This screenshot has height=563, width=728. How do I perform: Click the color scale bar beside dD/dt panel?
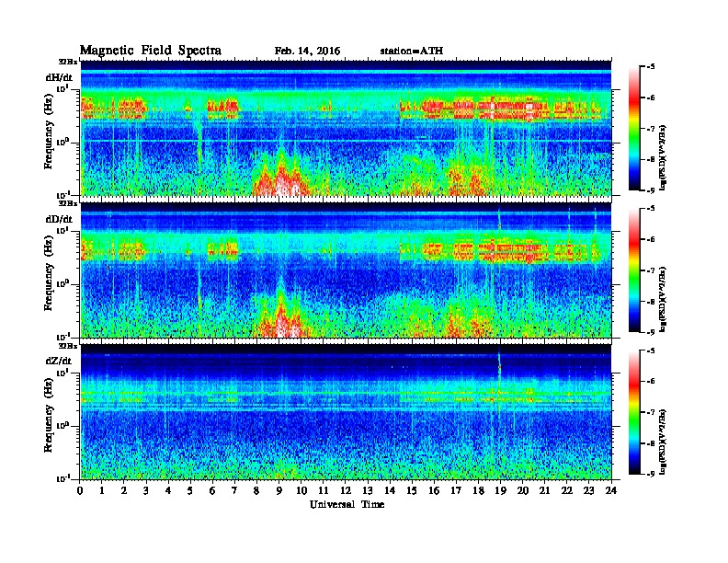(x=634, y=270)
